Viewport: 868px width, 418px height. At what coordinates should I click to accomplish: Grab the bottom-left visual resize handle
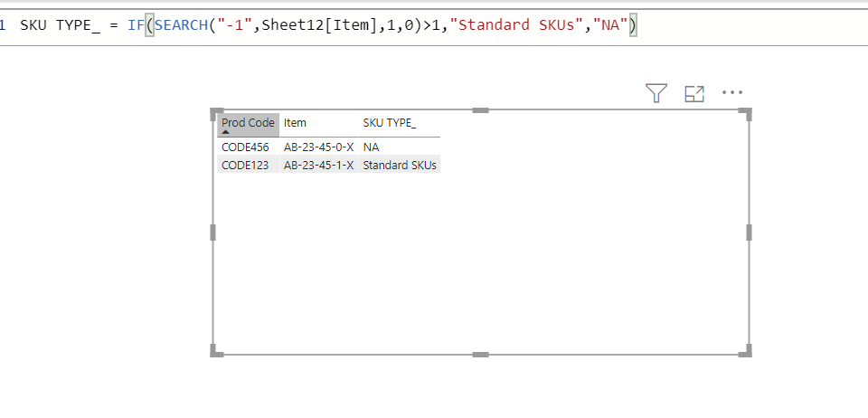(216, 350)
